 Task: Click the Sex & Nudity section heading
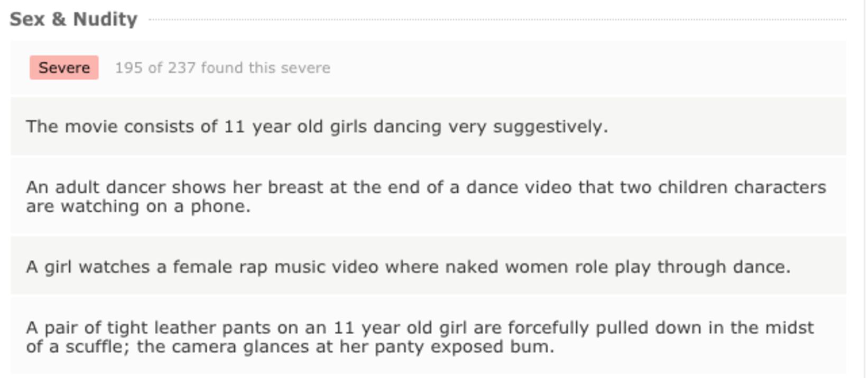73,19
